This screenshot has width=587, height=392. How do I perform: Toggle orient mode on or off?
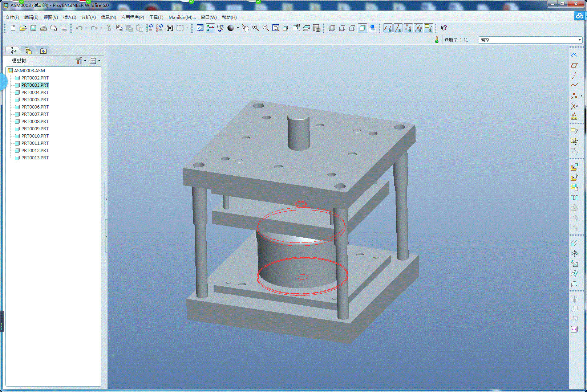tap(220, 28)
